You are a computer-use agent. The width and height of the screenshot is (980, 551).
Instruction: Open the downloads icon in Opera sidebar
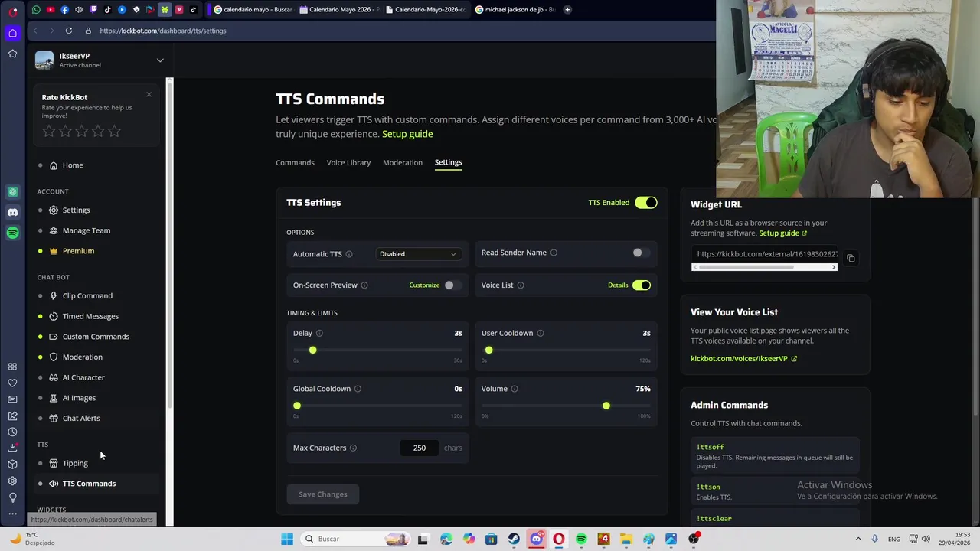[x=12, y=448]
